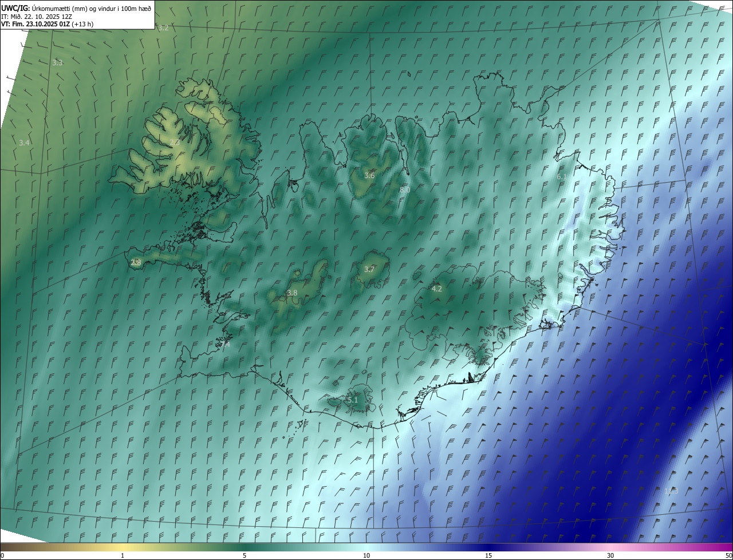Click the 3.4 value on the map
The image size is (733, 560).
(24, 143)
